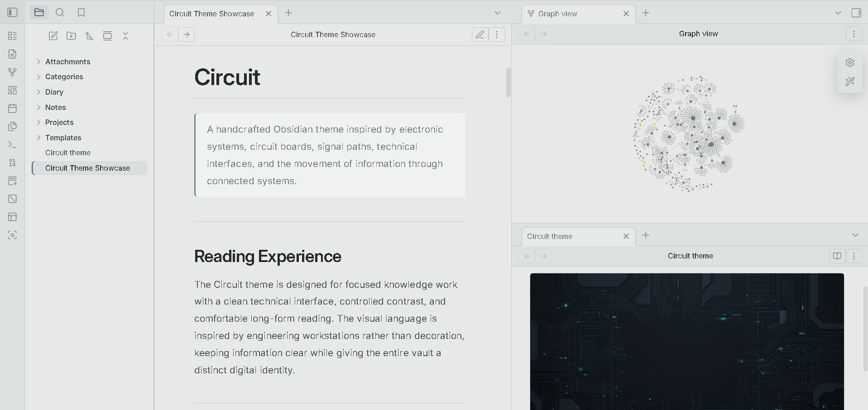
Task: Toggle the left sidebar collapse icon
Action: coord(13,13)
